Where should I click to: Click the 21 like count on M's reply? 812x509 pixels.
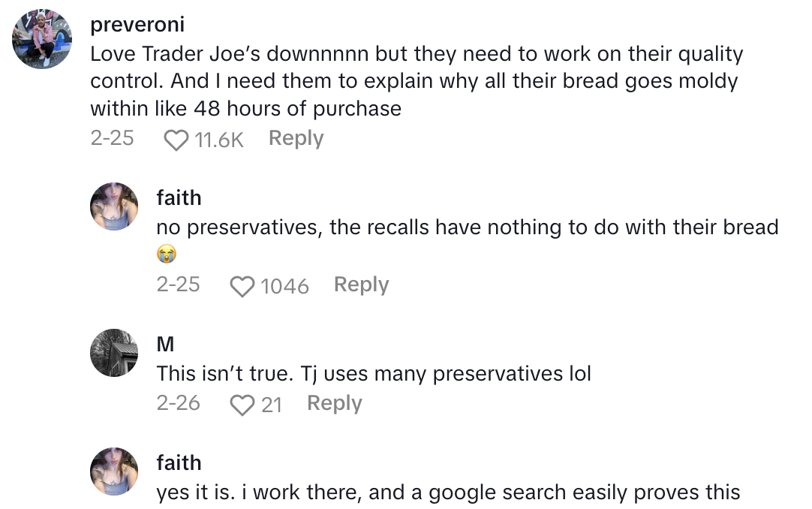[272, 405]
